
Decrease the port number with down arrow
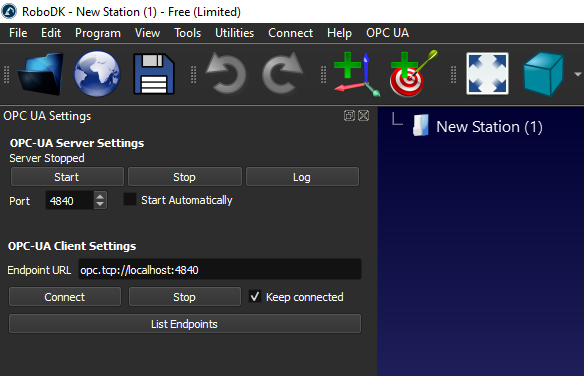(x=100, y=204)
